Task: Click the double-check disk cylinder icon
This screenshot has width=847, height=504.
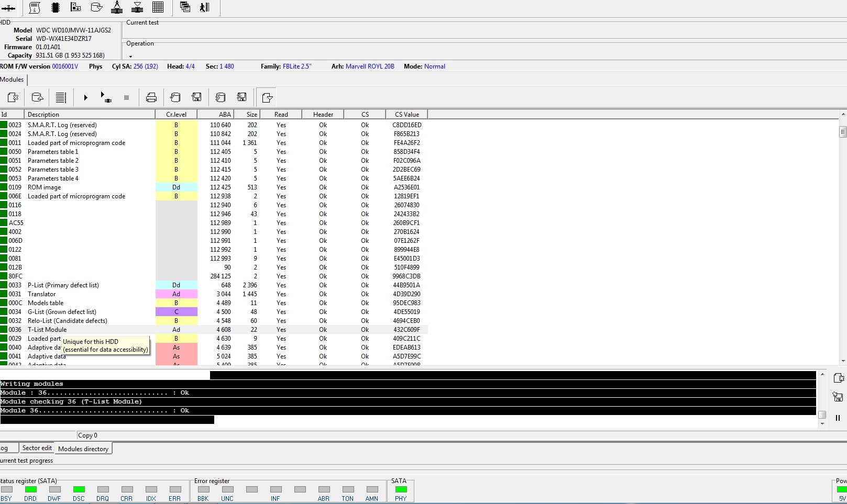Action: 221,97
